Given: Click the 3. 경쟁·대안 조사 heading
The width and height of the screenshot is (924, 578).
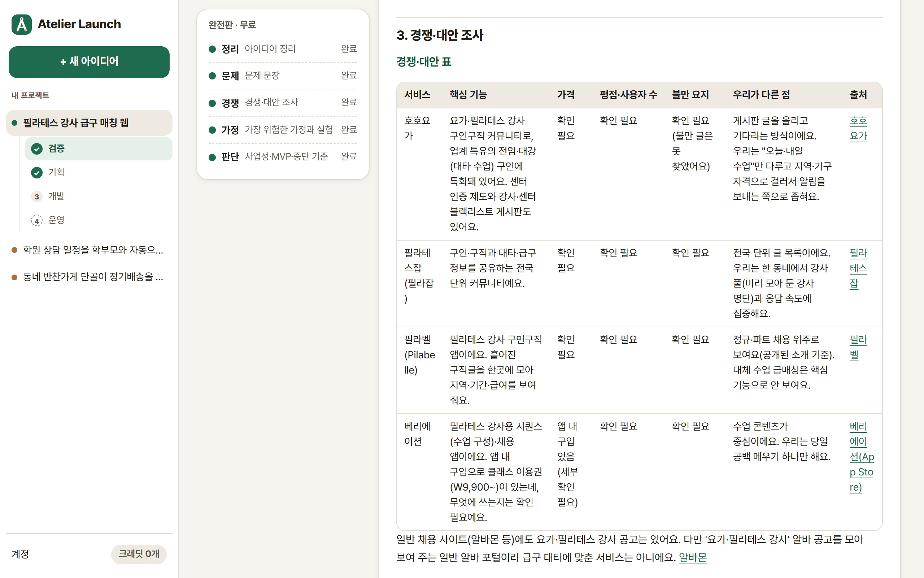Looking at the screenshot, I should tap(440, 35).
